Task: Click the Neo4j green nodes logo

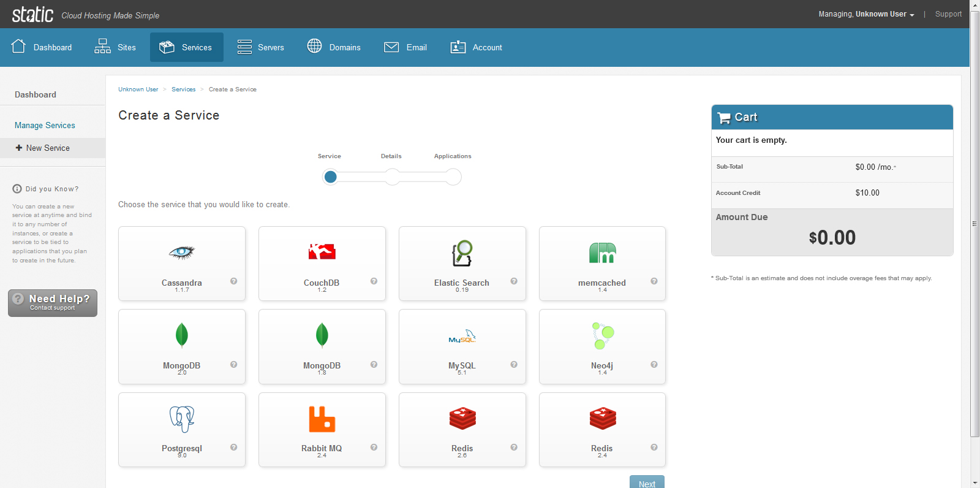Action: click(x=603, y=335)
